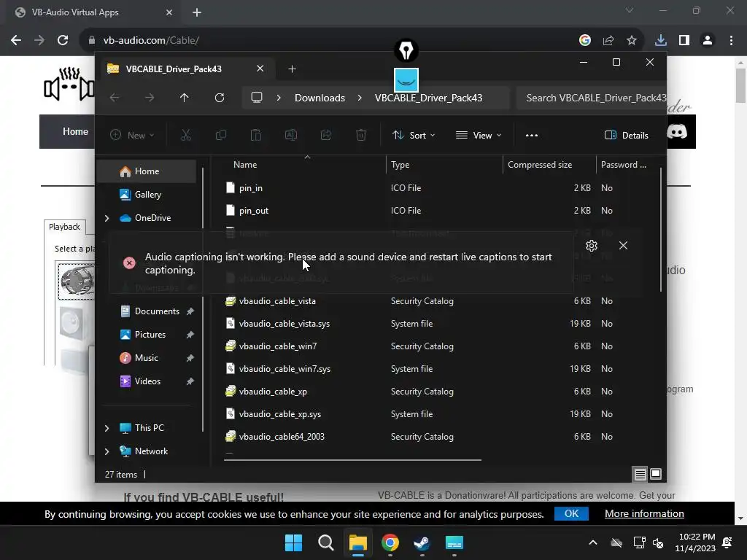747x560 pixels.
Task: Open Steam from the taskbar
Action: (x=422, y=542)
